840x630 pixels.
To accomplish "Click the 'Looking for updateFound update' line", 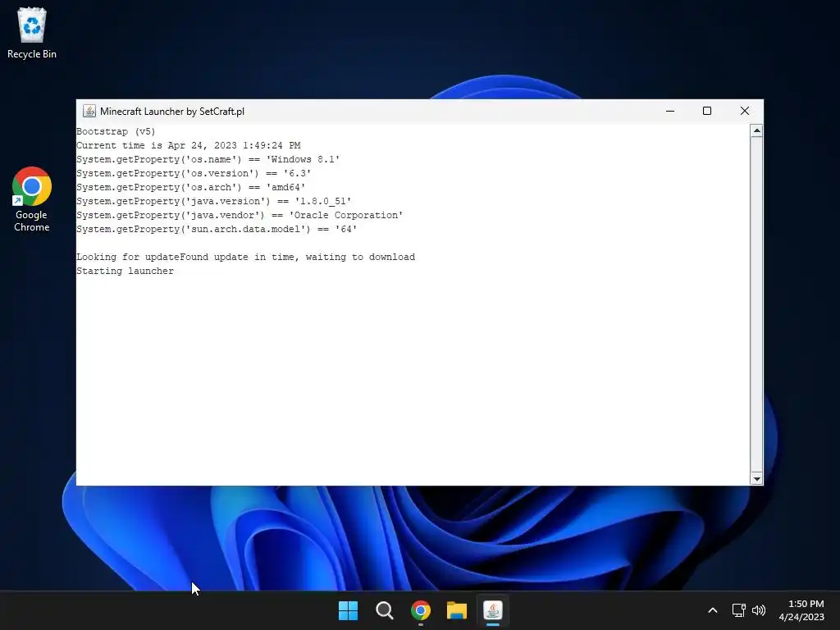I will (x=245, y=257).
